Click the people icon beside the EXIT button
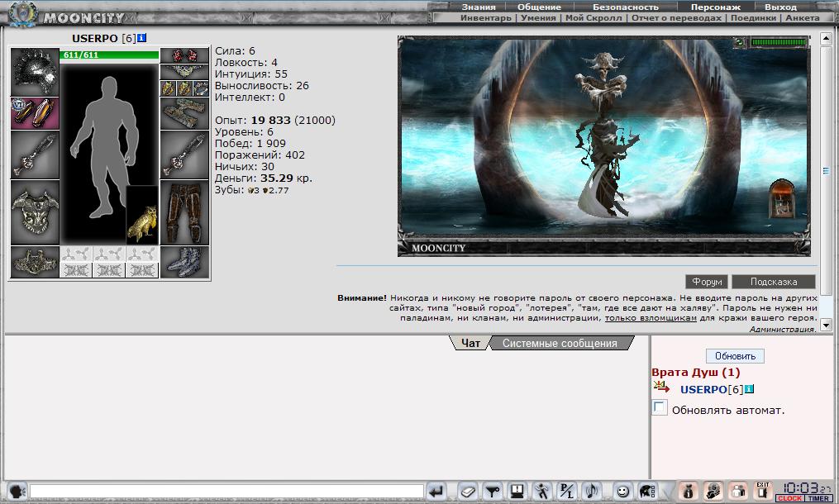839x504 pixels. pyautogui.click(x=738, y=491)
